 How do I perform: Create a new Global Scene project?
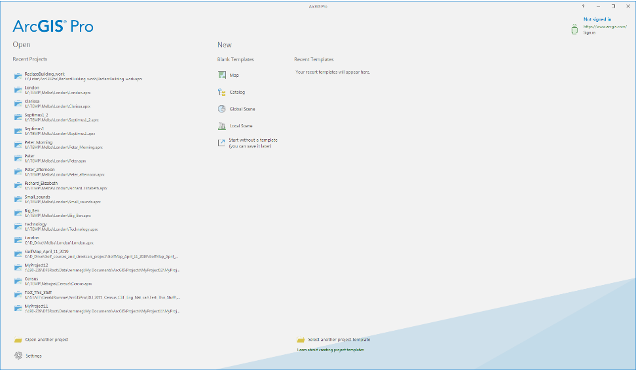pyautogui.click(x=236, y=109)
